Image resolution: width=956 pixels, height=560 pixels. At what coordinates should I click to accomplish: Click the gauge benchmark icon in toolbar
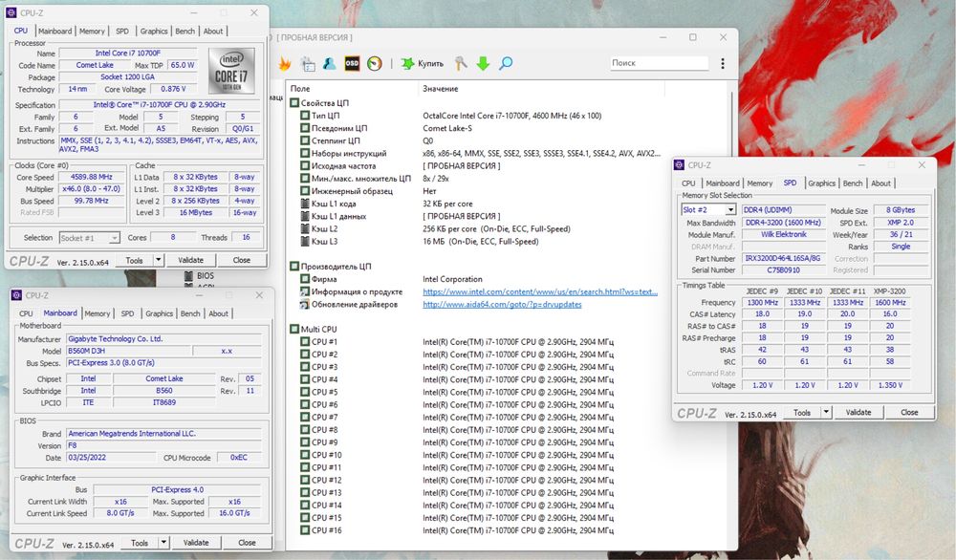374,63
